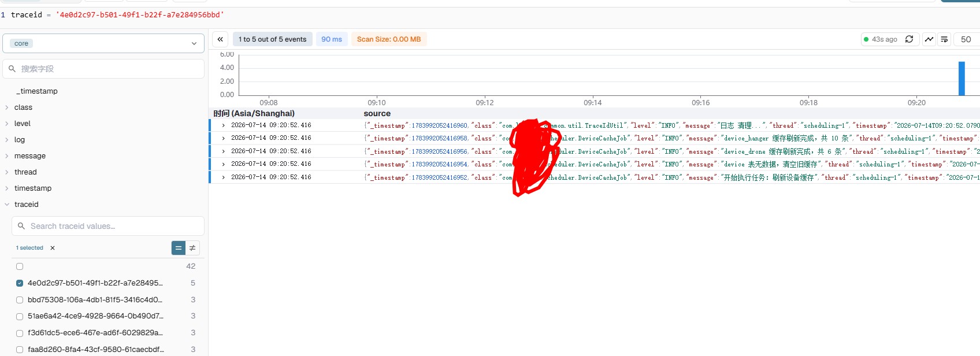Click the wrap table content icon
The height and width of the screenshot is (356, 980).
[x=944, y=39]
